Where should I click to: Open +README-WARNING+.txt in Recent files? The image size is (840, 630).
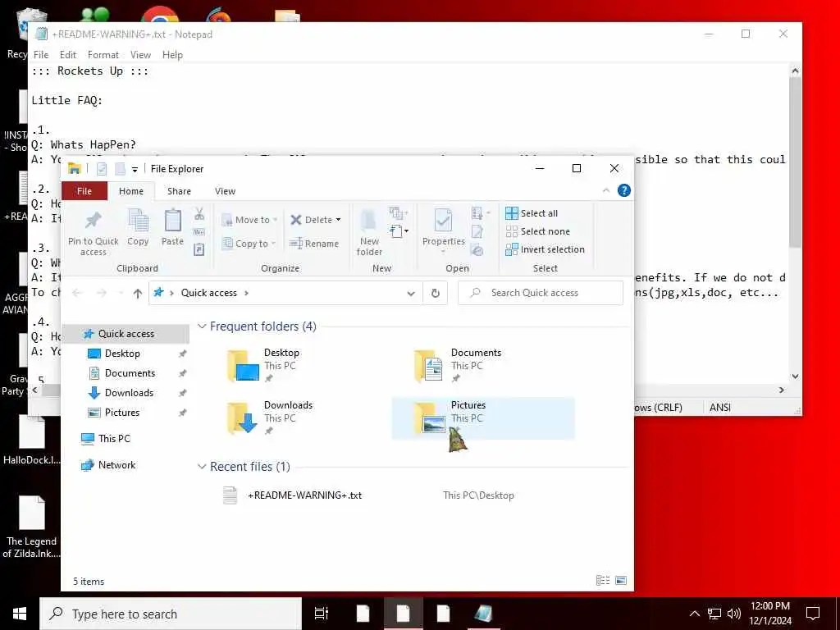click(304, 495)
